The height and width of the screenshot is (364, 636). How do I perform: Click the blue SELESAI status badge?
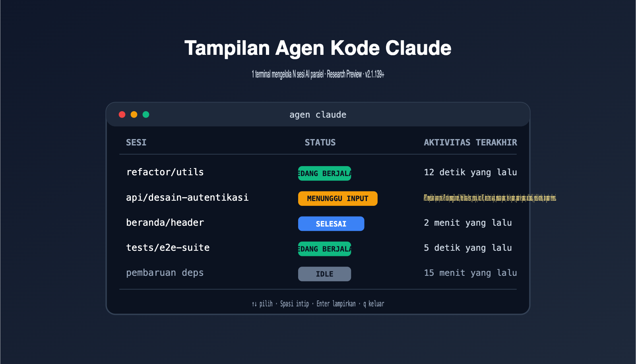(x=331, y=224)
